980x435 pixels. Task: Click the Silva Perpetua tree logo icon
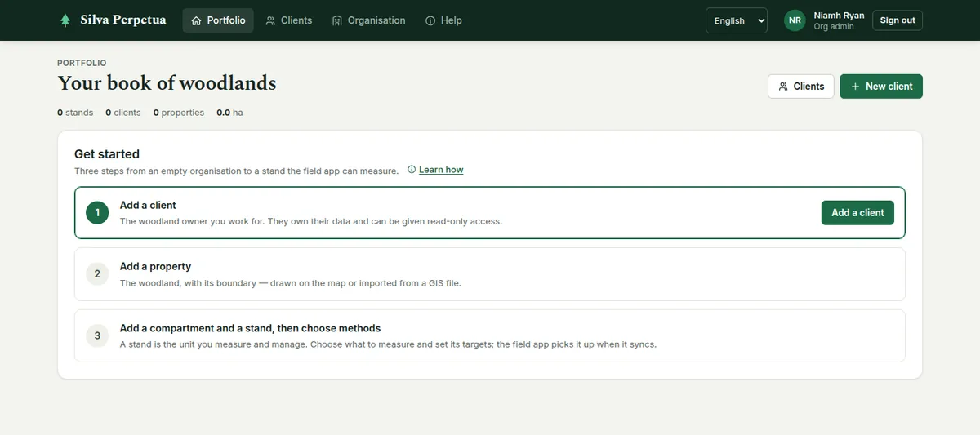tap(65, 20)
